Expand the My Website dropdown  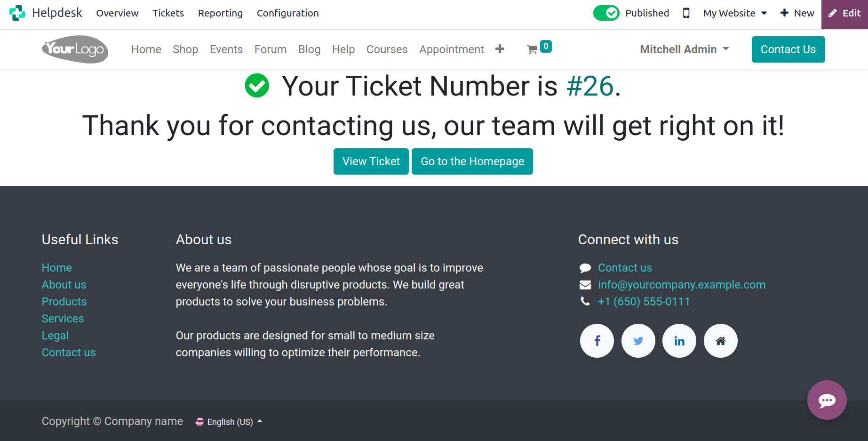[x=735, y=13]
